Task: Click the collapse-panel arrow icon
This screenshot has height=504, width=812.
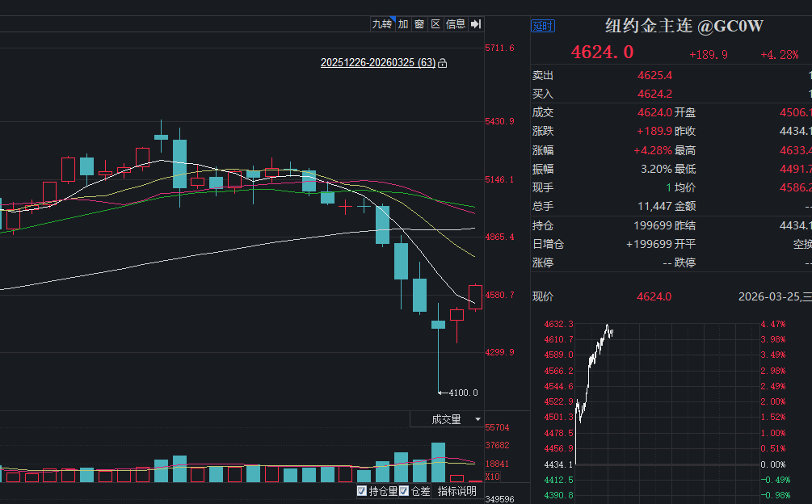Action: 476,24
